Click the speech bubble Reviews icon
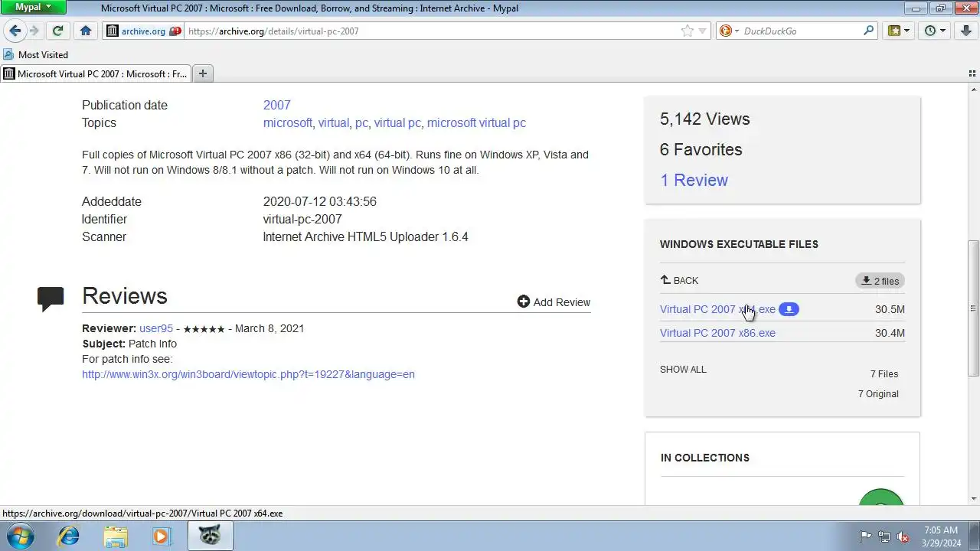980x551 pixels. 51,298
